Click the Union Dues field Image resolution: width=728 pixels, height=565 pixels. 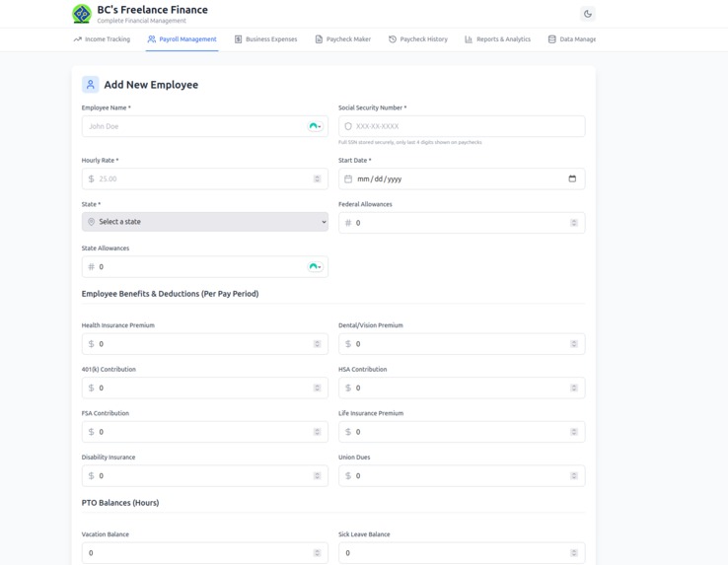click(462, 476)
